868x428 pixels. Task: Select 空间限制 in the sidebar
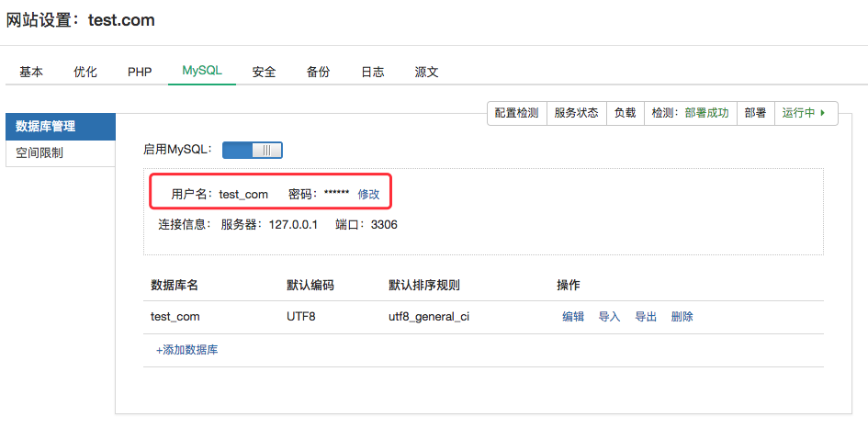[39, 153]
